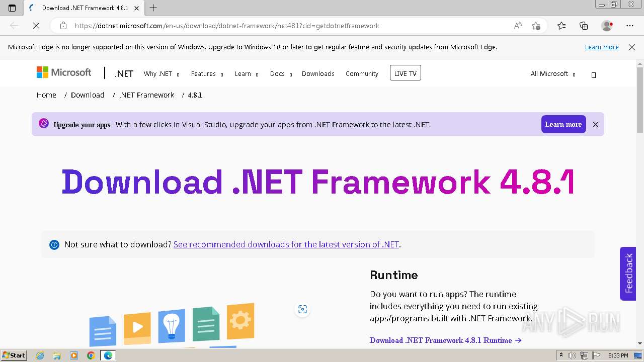Image resolution: width=644 pixels, height=362 pixels.
Task: Click the taskbar clock 8:33 PM
Action: [x=618, y=355]
